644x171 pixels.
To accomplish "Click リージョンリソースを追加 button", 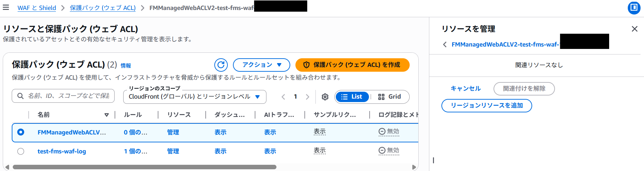I will click(486, 105).
